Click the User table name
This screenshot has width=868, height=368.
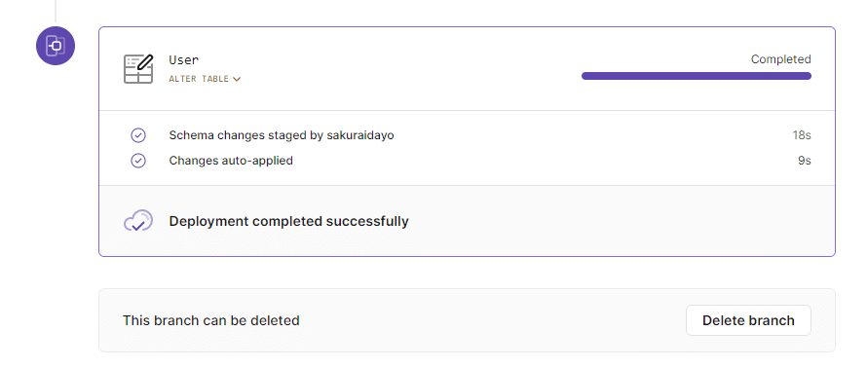tap(184, 59)
